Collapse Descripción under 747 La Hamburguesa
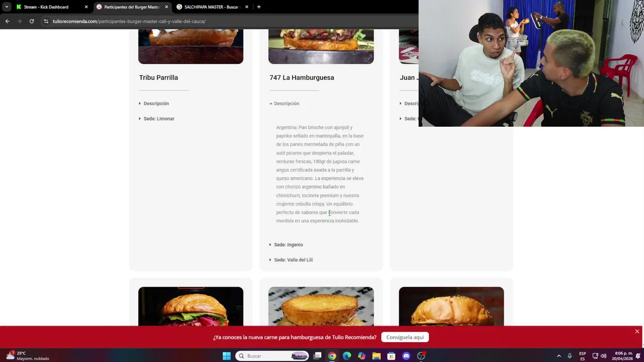The width and height of the screenshot is (644, 362). coord(284,104)
